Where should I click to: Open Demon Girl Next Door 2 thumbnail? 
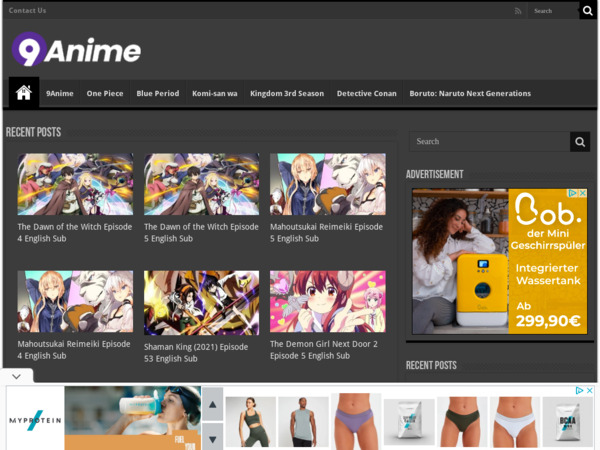coord(328,302)
